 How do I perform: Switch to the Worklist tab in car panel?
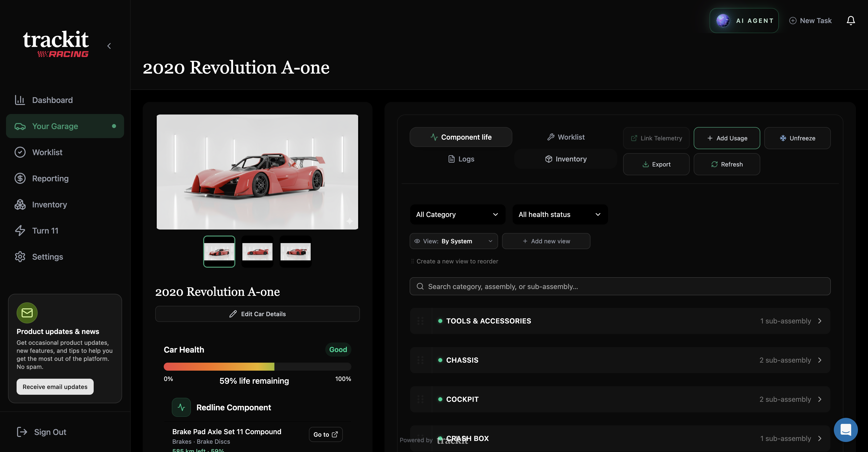(565, 137)
